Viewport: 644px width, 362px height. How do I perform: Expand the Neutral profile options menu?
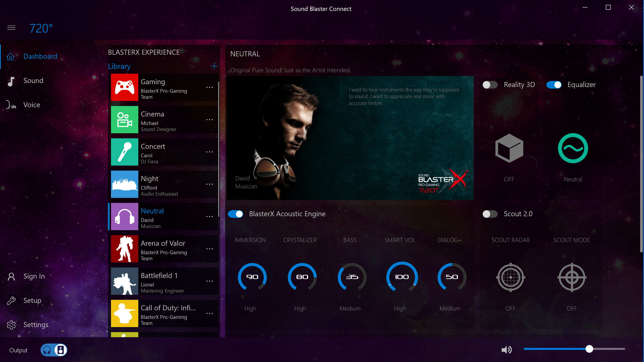tap(210, 217)
